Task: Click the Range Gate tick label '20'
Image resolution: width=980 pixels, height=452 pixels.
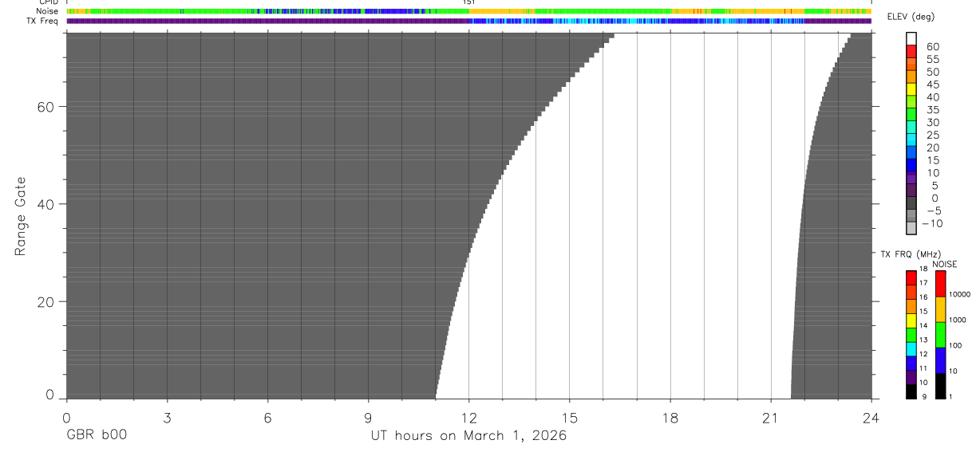Action: (x=45, y=302)
